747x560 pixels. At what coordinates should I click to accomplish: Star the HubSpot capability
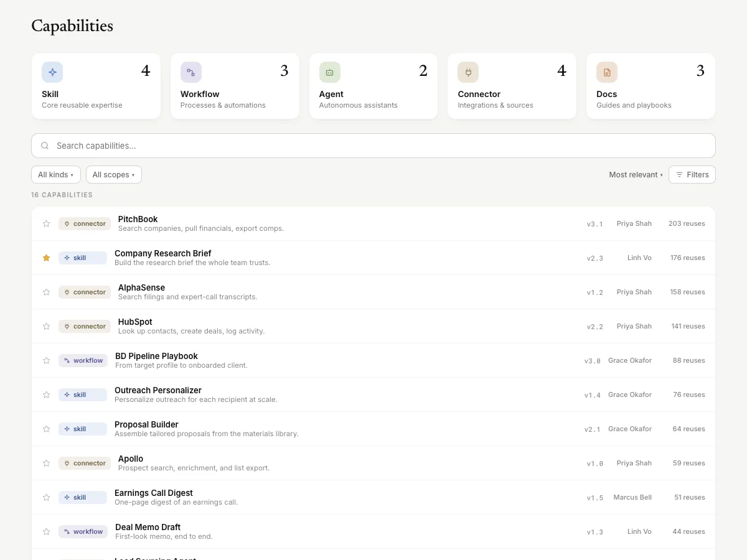pyautogui.click(x=46, y=326)
